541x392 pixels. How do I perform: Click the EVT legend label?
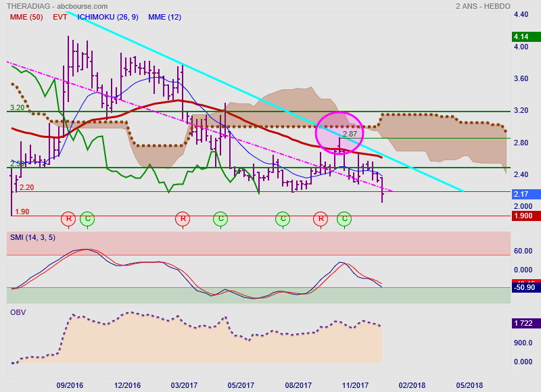[x=60, y=18]
